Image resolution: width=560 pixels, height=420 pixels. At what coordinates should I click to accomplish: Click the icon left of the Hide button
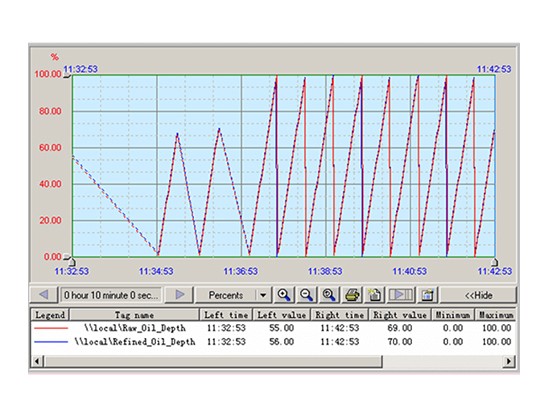427,295
